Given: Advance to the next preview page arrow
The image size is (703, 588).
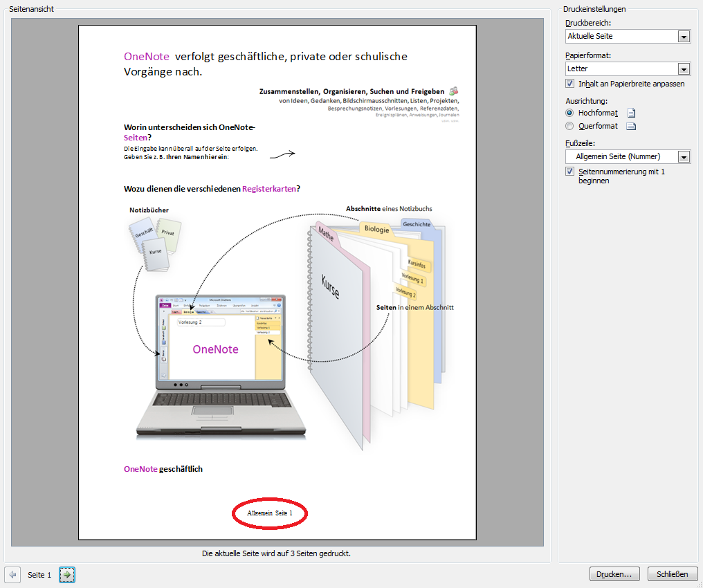Looking at the screenshot, I should click(x=67, y=575).
